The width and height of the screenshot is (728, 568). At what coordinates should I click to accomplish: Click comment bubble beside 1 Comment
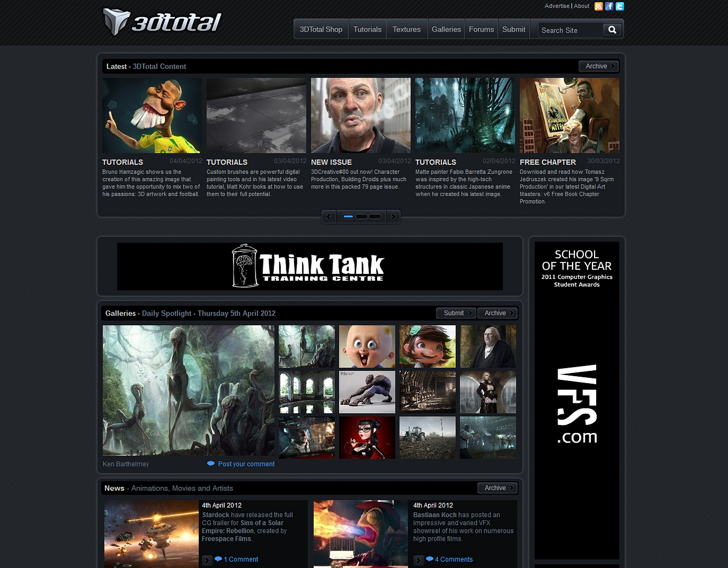tap(218, 559)
